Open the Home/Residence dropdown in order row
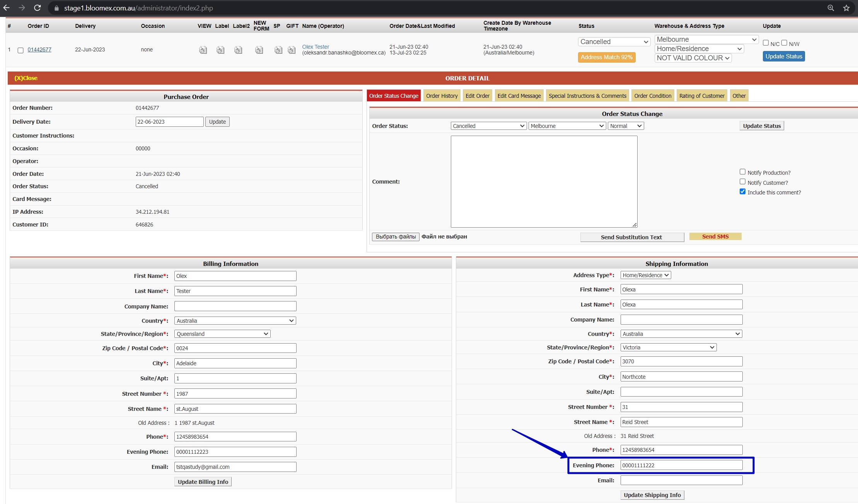Image resolution: width=858 pixels, height=504 pixels. click(699, 49)
